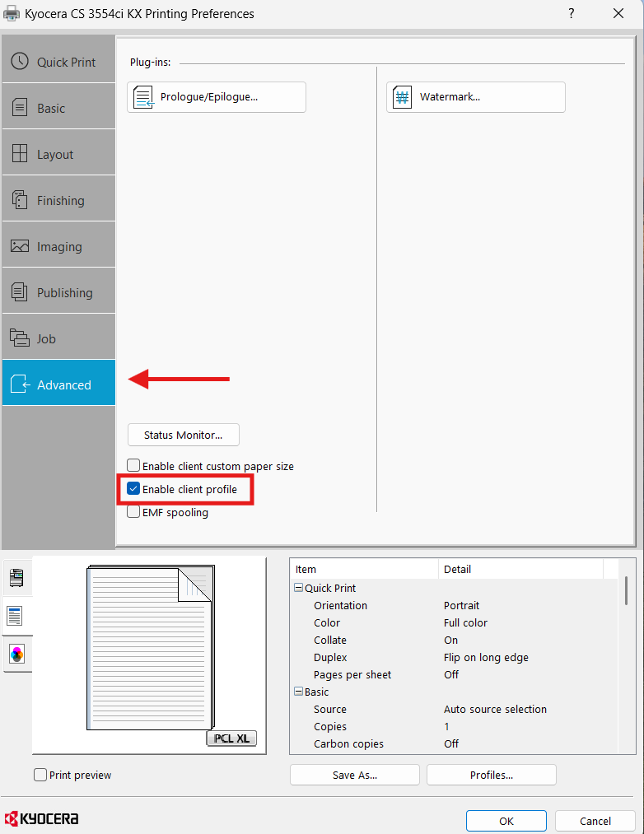644x834 pixels.
Task: Switch to the Job tab
Action: (58, 338)
